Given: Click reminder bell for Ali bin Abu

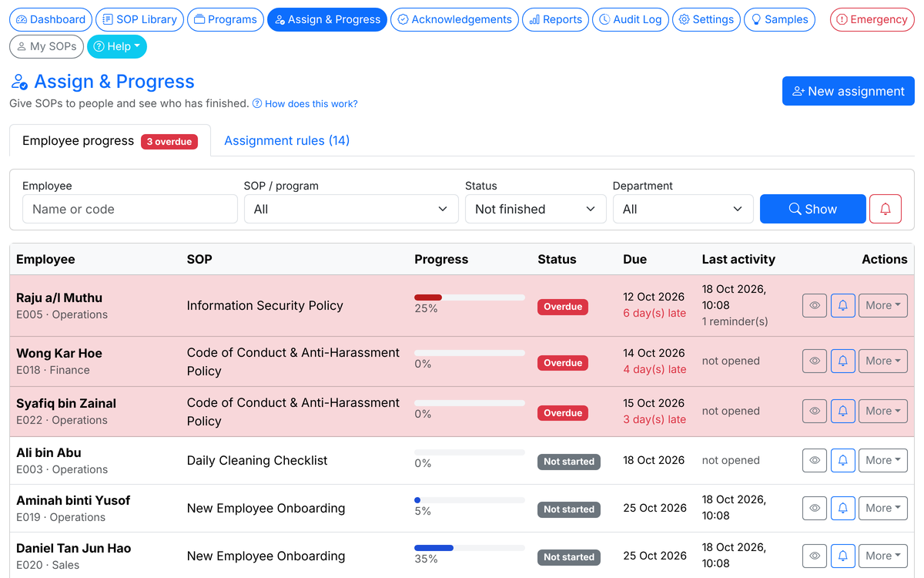Looking at the screenshot, I should click(843, 460).
